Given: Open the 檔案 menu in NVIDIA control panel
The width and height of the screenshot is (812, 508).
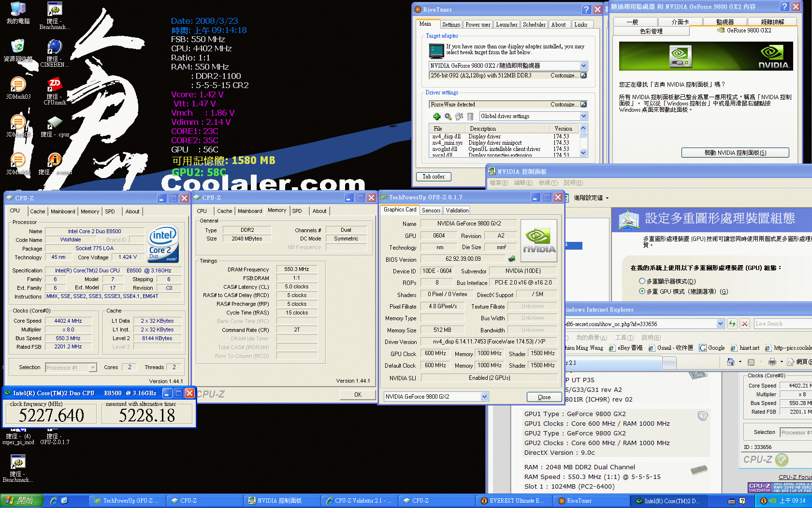Looking at the screenshot, I should pos(498,183).
